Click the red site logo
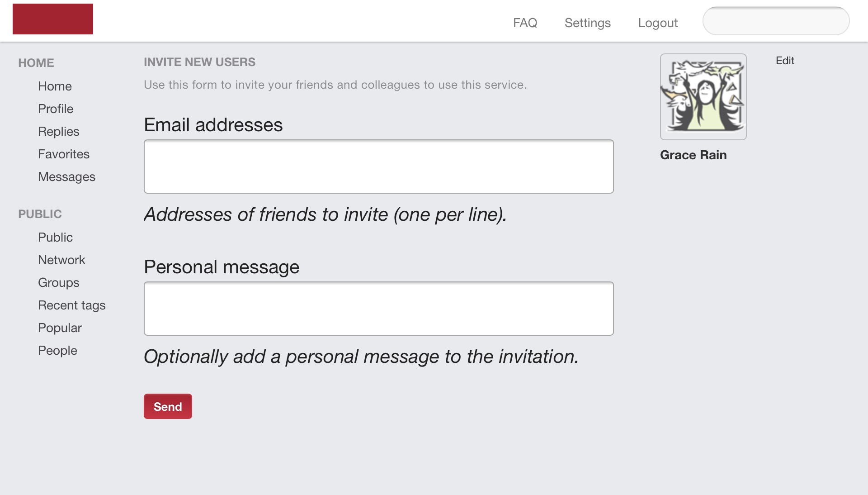This screenshot has height=495, width=868. tap(53, 19)
